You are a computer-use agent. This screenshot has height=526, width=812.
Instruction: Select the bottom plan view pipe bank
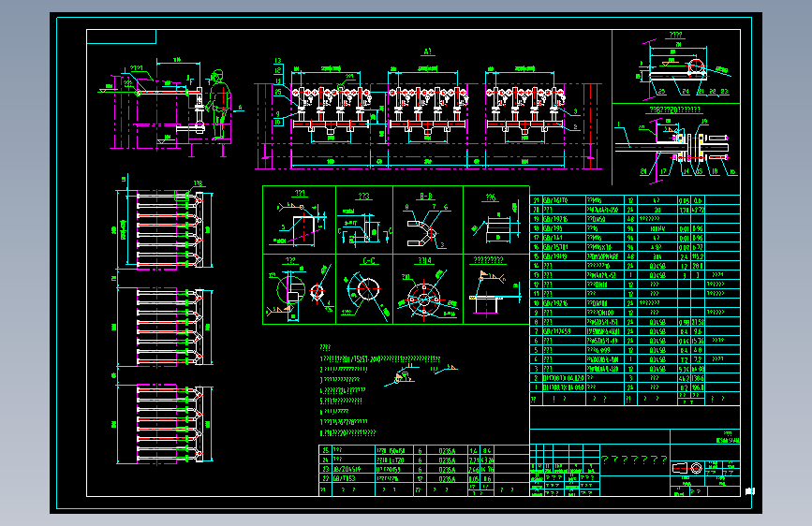pyautogui.click(x=170, y=423)
